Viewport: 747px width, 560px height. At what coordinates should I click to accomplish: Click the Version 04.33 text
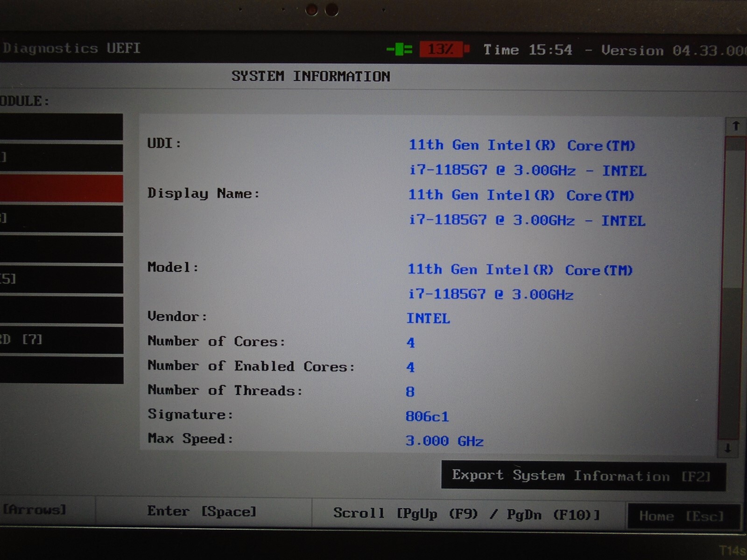[674, 50]
